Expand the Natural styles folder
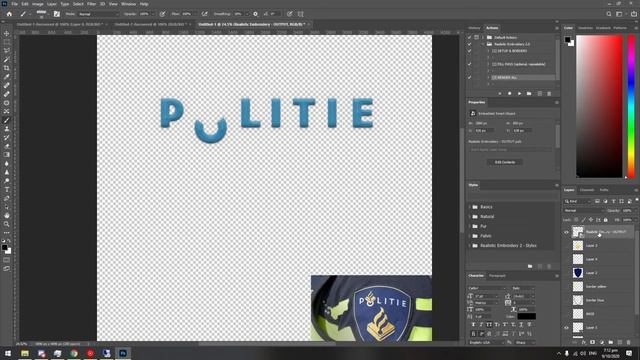The image size is (640, 360). [470, 217]
